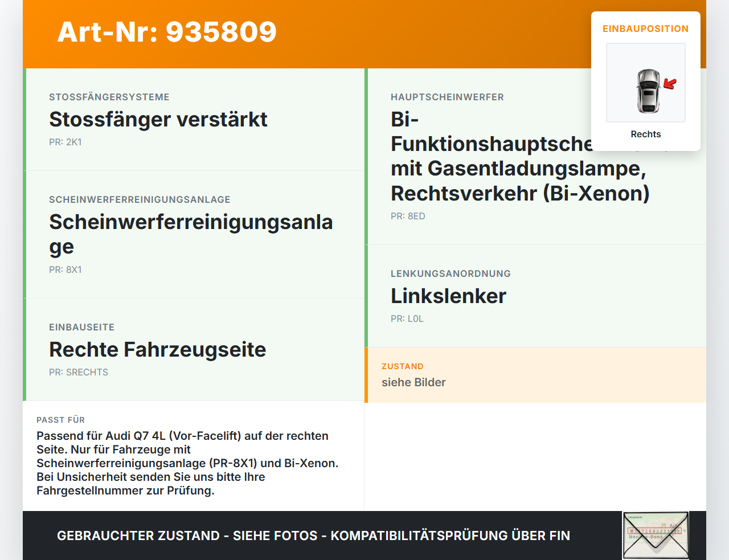The height and width of the screenshot is (560, 729).
Task: Click the Scheinwerferreinigungsanlage heading
Action: pos(191,234)
